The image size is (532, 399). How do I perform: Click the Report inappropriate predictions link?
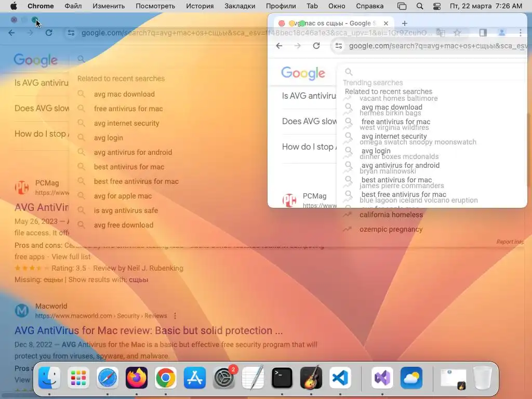pyautogui.click(x=510, y=242)
